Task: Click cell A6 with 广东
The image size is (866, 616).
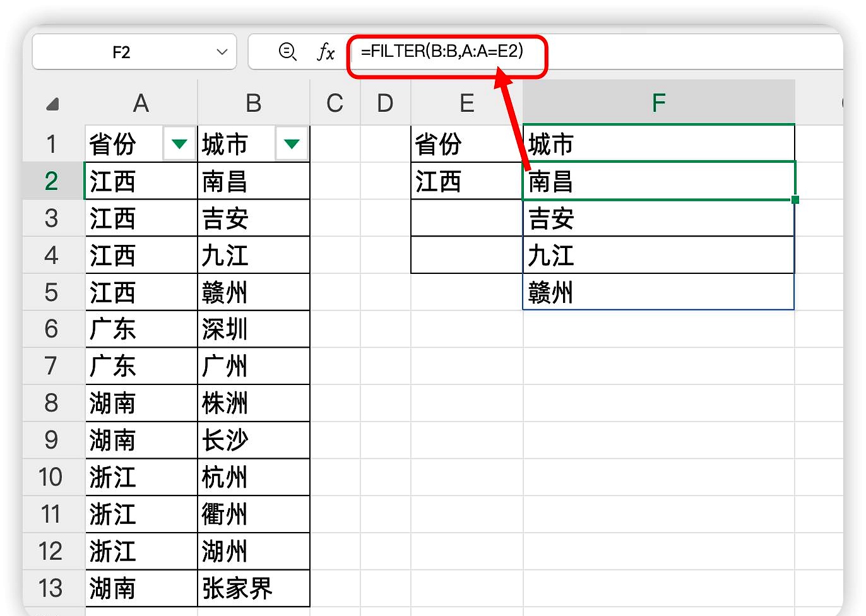Action: pyautogui.click(x=141, y=329)
